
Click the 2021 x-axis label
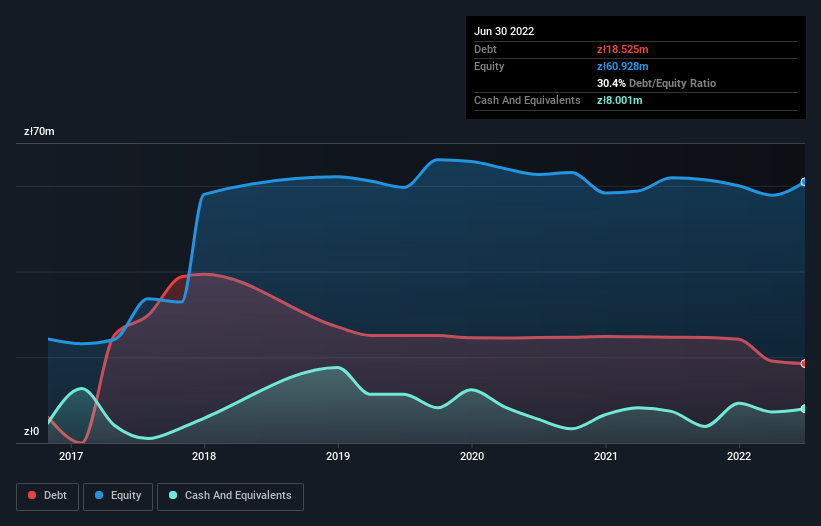click(606, 456)
